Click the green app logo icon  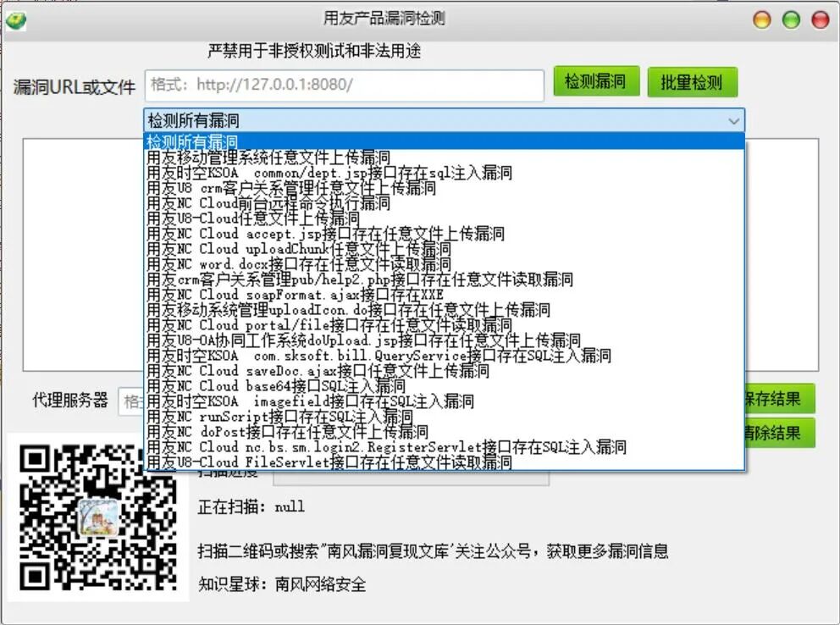click(16, 19)
